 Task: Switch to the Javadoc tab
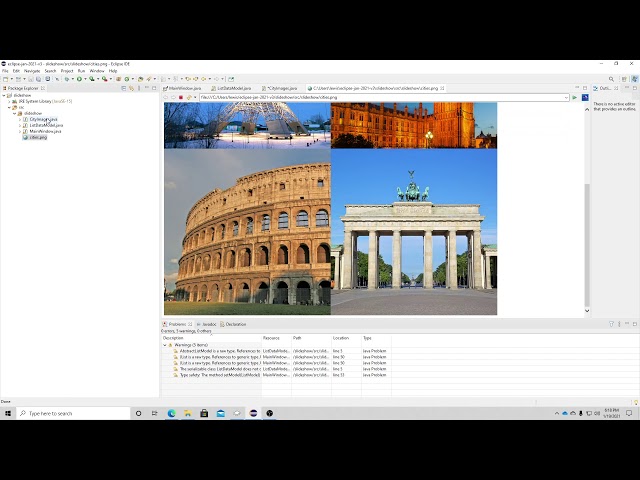(x=208, y=324)
